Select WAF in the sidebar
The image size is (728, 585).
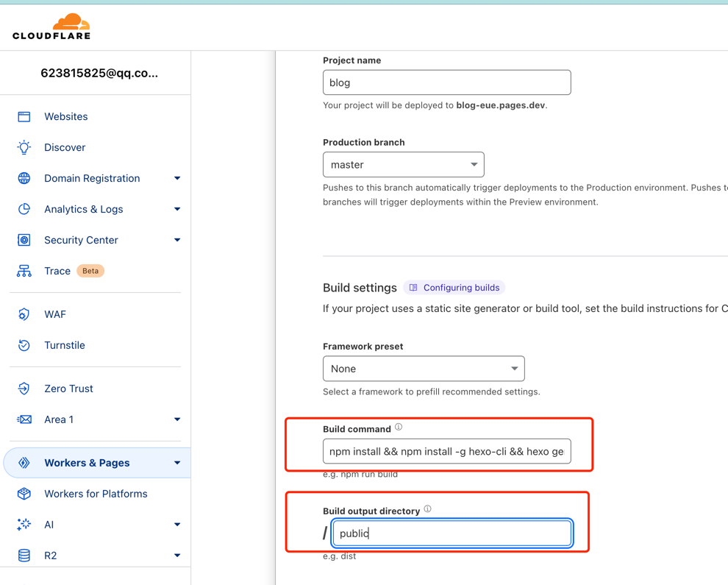pos(55,314)
